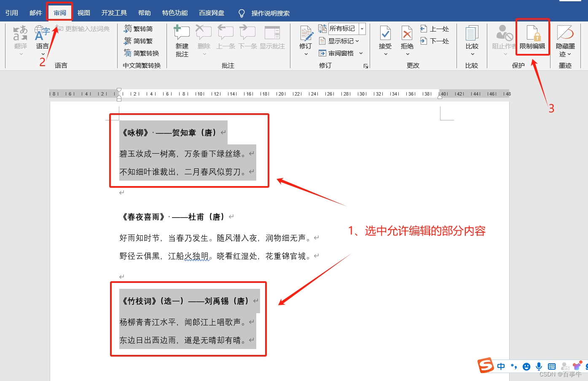The image size is (588, 381).
Task: Open the 显示标记 show markup menu
Action: click(339, 41)
